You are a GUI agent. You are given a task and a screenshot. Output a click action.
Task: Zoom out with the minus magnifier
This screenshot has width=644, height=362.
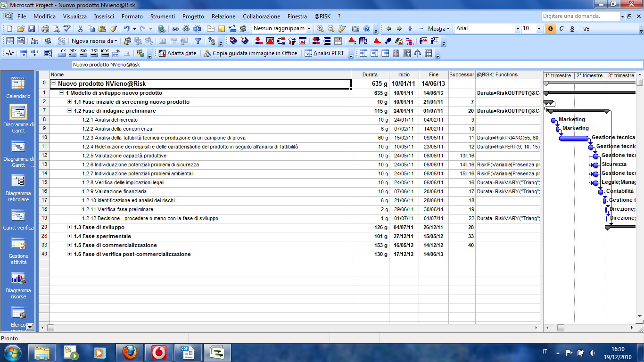331,29
